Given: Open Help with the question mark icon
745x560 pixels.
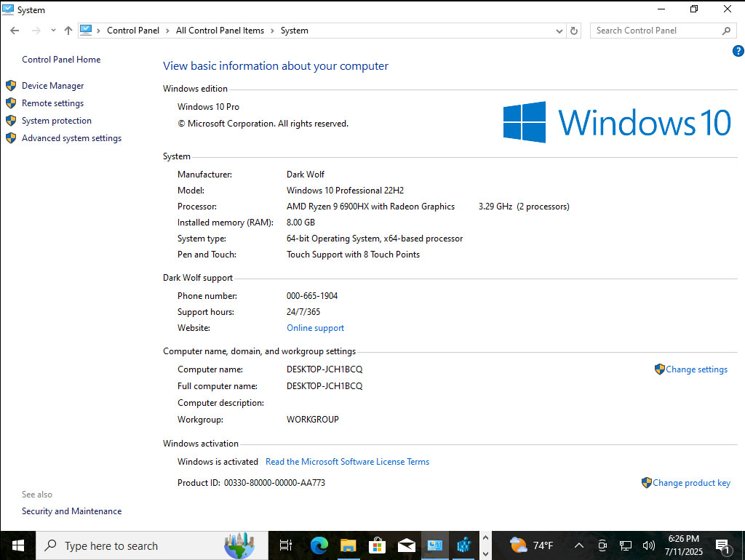Looking at the screenshot, I should [x=738, y=51].
